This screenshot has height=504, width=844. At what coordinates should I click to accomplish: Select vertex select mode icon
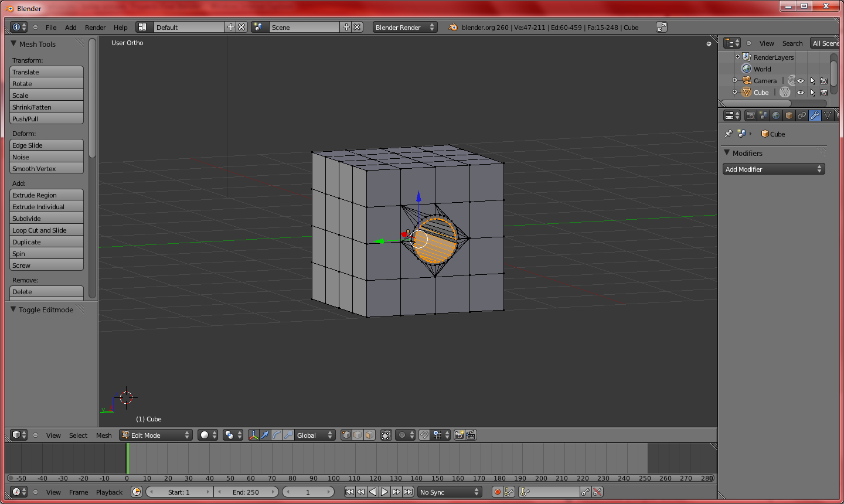pos(346,435)
